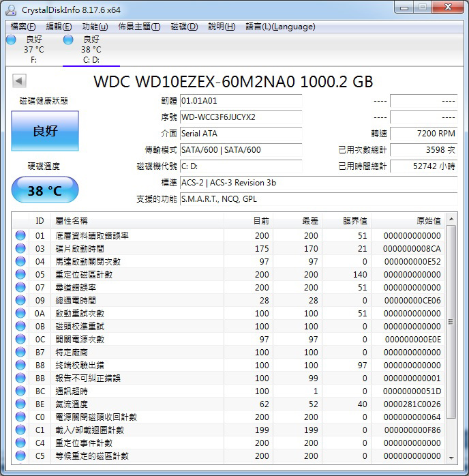
Task: Open the 語言(L)(Language) menu
Action: coord(280,27)
